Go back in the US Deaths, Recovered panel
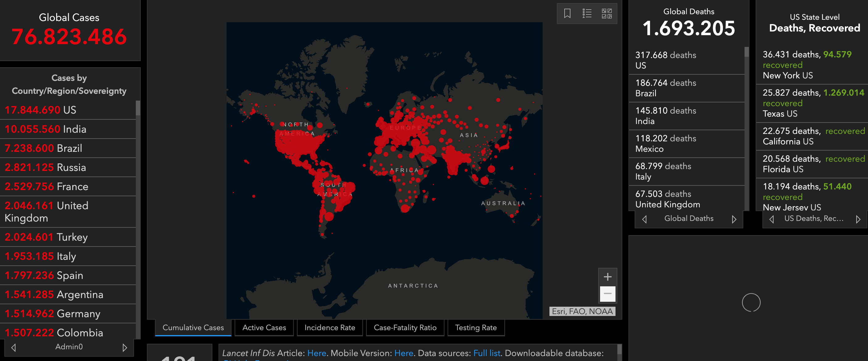 pyautogui.click(x=771, y=219)
